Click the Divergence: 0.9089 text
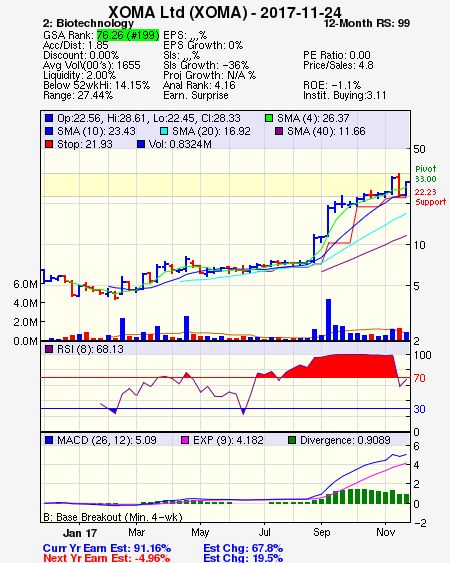 pyautogui.click(x=345, y=440)
